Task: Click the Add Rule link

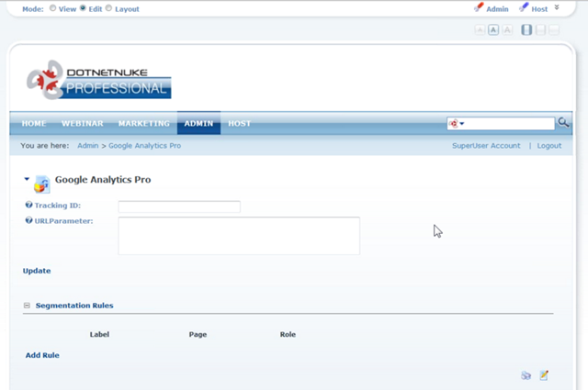Action: click(42, 355)
